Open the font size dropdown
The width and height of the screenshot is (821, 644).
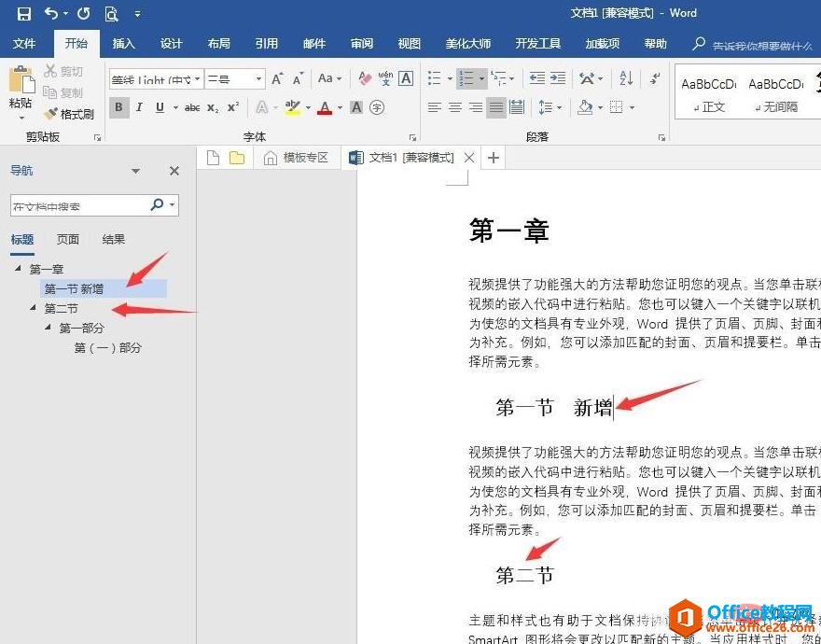click(x=259, y=79)
